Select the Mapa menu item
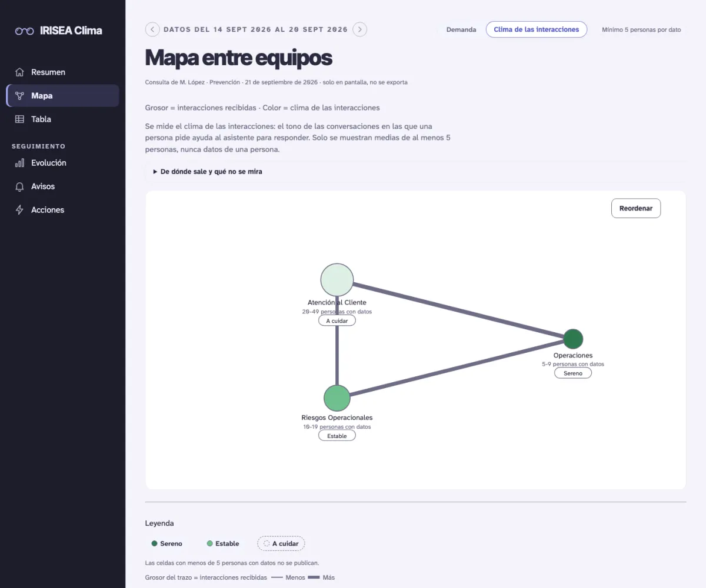 click(62, 96)
